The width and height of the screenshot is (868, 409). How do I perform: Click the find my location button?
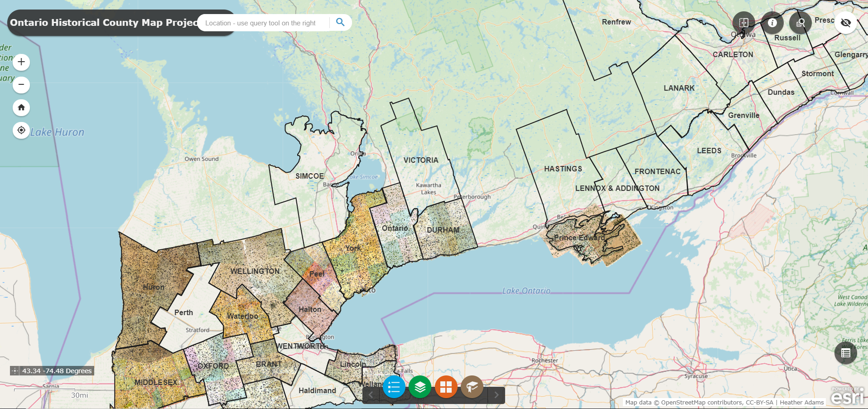(21, 131)
